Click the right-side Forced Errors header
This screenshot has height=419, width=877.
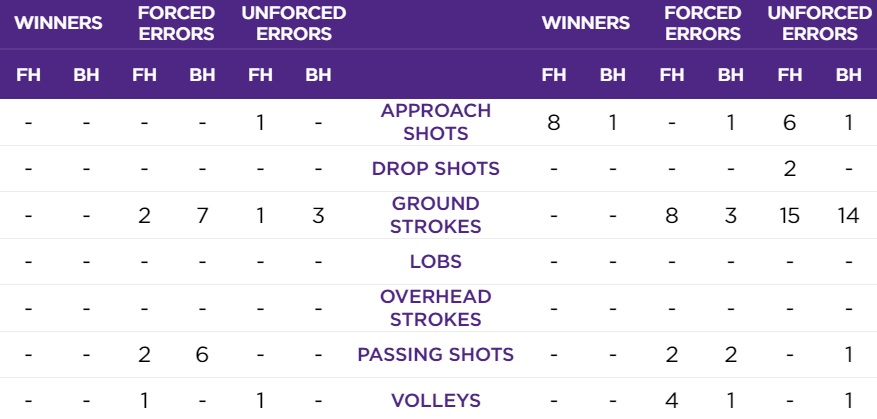[x=703, y=24]
